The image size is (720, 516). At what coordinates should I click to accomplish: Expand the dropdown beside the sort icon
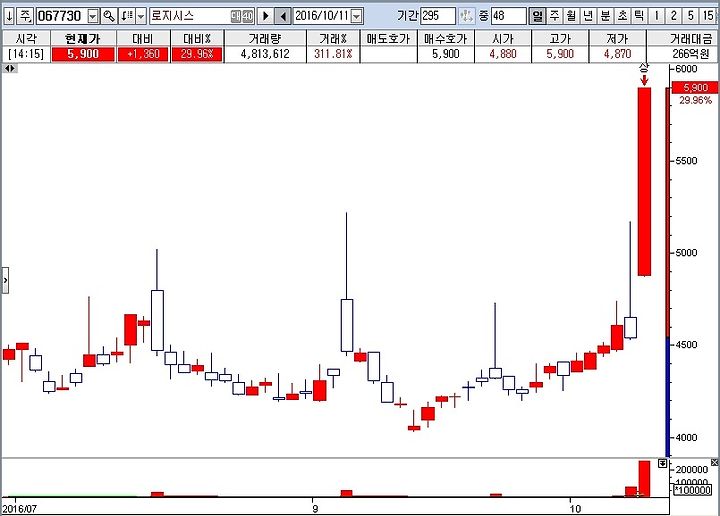[141, 17]
